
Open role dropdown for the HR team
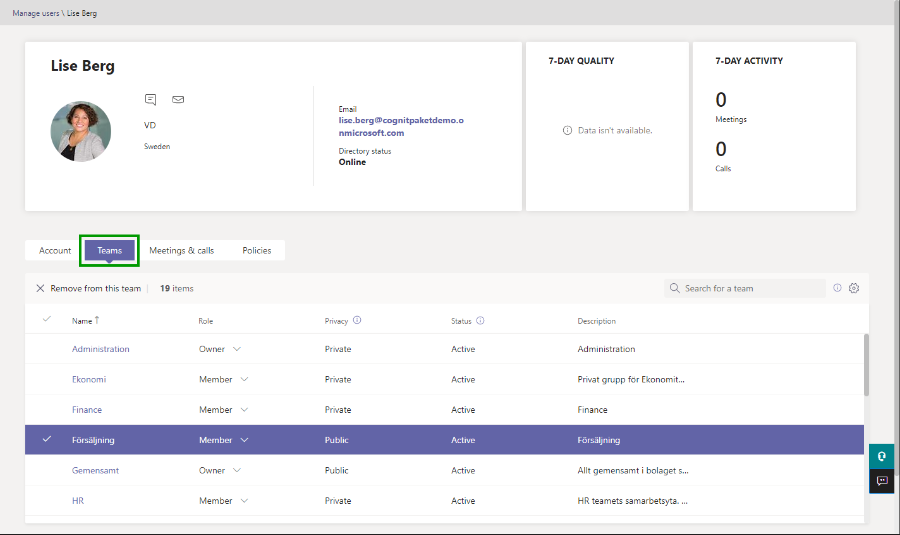244,501
